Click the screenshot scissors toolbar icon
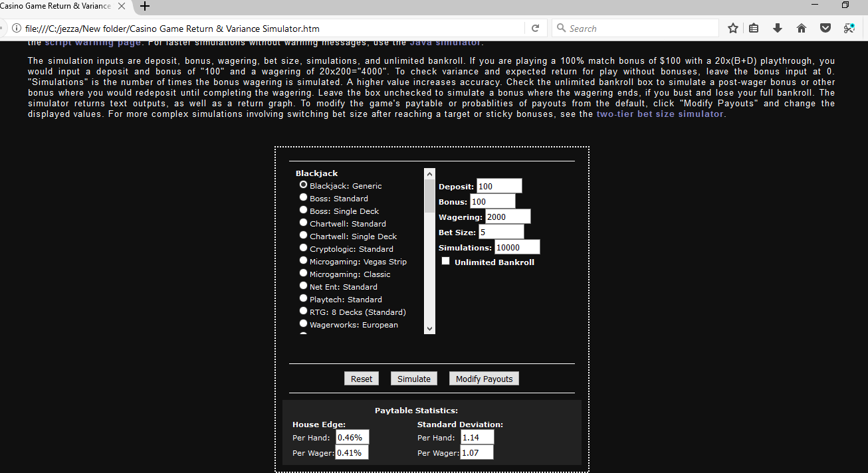The image size is (868, 473). (849, 28)
